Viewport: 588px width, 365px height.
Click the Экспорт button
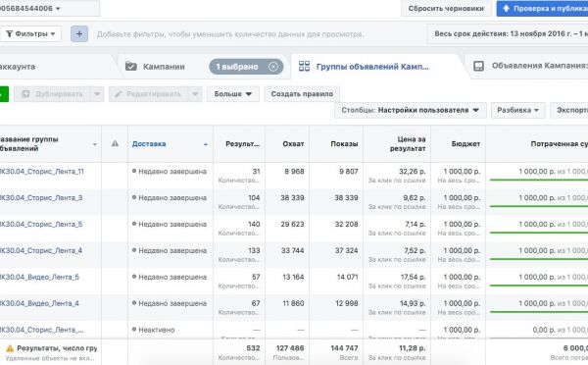[x=569, y=110]
